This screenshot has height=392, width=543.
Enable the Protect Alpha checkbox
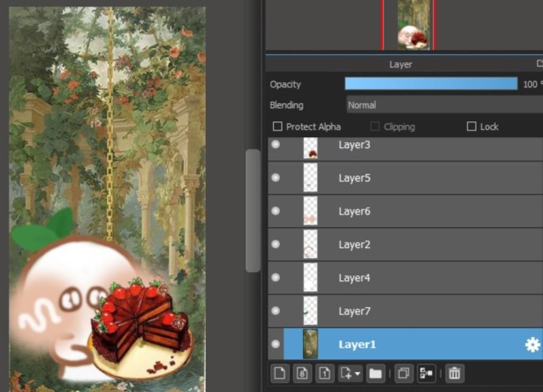[277, 126]
